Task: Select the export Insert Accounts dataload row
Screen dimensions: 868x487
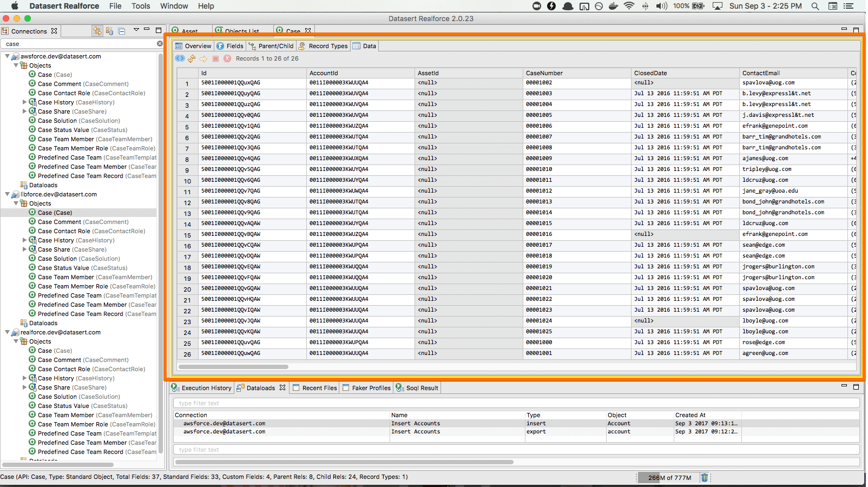Action: pos(516,432)
